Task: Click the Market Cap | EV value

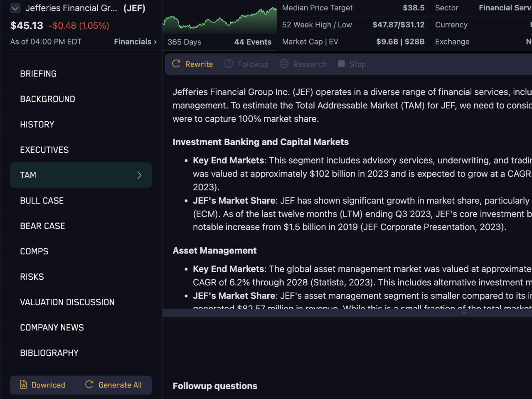Action: pos(400,42)
